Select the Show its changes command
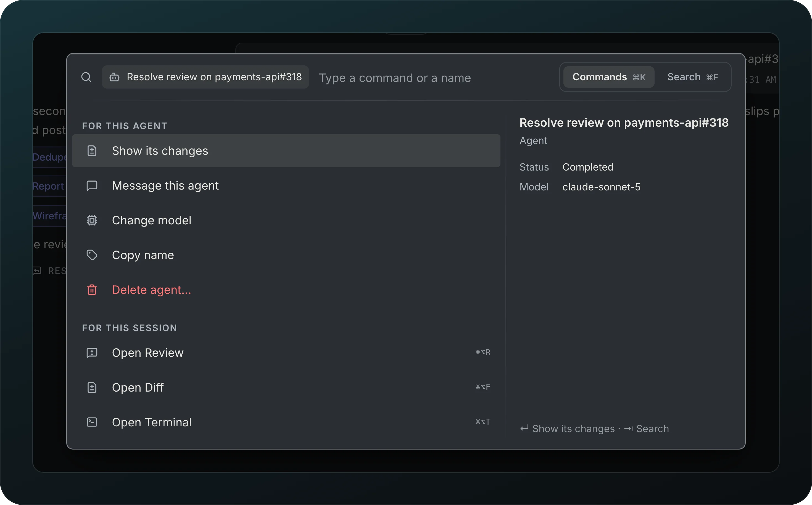 tap(286, 151)
